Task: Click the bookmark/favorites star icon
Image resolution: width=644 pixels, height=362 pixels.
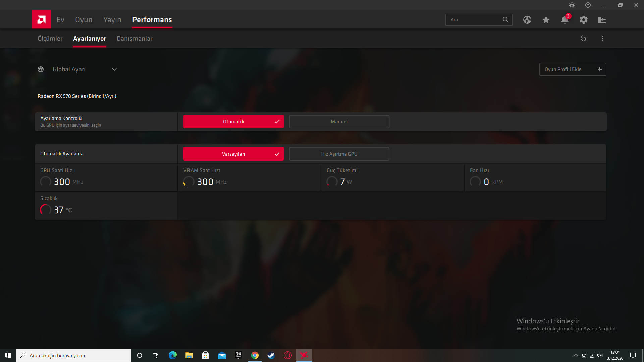Action: click(546, 20)
